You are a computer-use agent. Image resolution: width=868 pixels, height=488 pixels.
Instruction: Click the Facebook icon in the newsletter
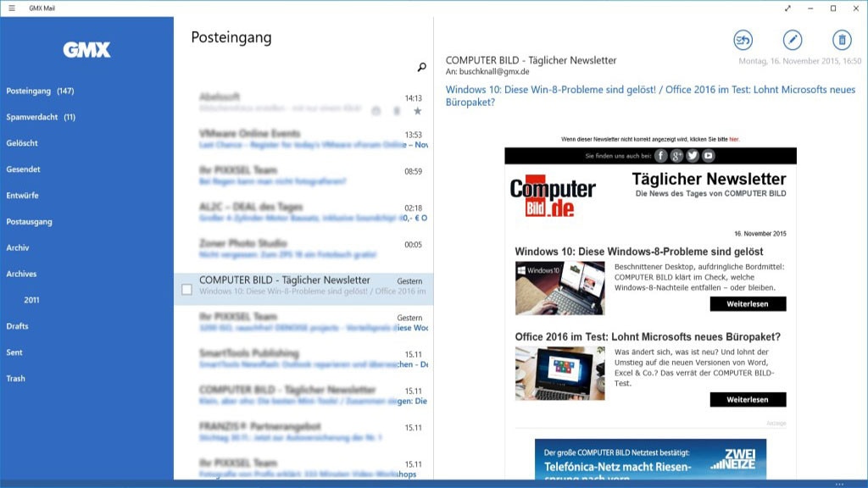click(x=660, y=157)
